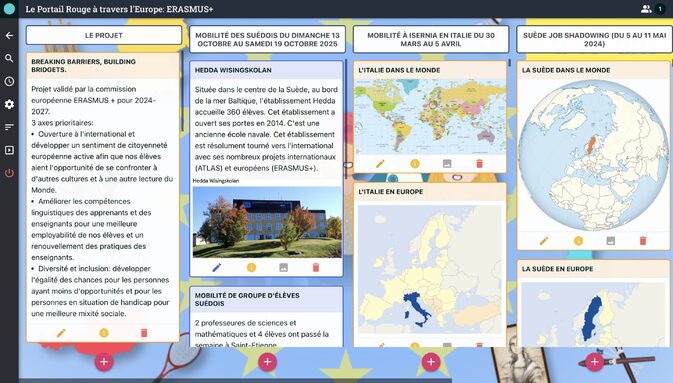Edit the La Suède dans le monde card
Viewport: 673px width, 383px height.
coord(544,241)
